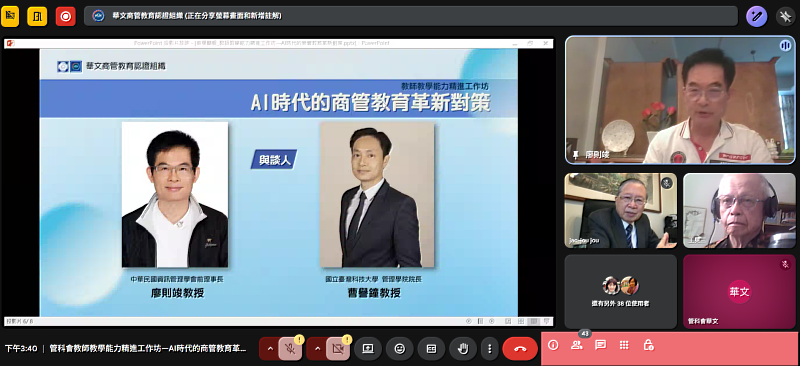Select the main speaker video tile 廖則竣
The height and width of the screenshot is (366, 800).
coord(680,100)
